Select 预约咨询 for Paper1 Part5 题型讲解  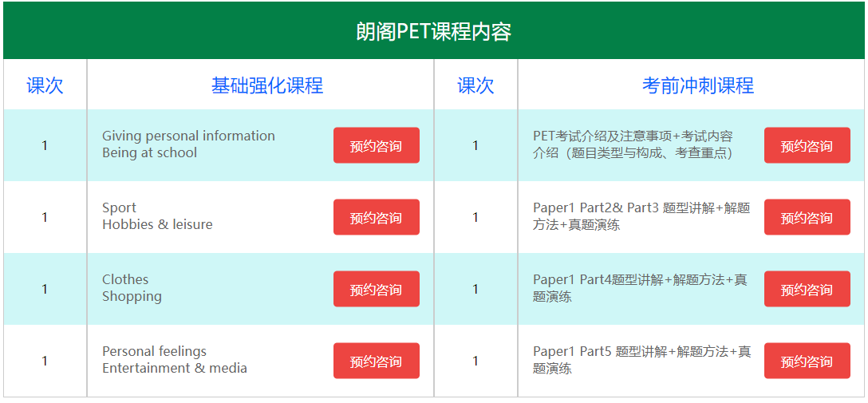(807, 362)
